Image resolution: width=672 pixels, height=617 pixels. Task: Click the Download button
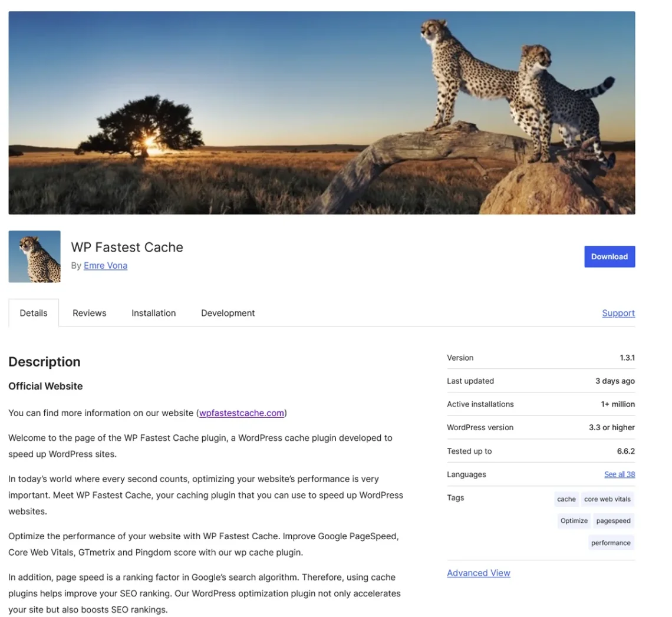pyautogui.click(x=610, y=256)
